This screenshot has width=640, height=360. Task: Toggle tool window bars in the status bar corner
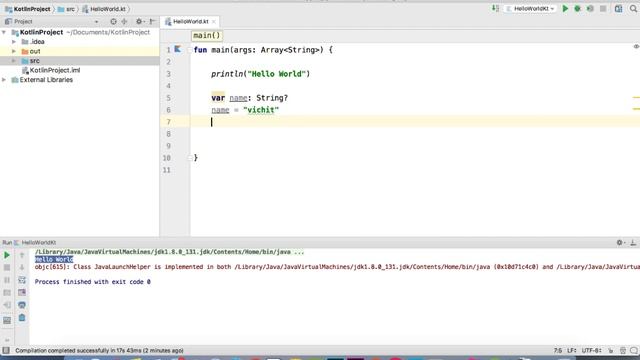click(x=6, y=351)
